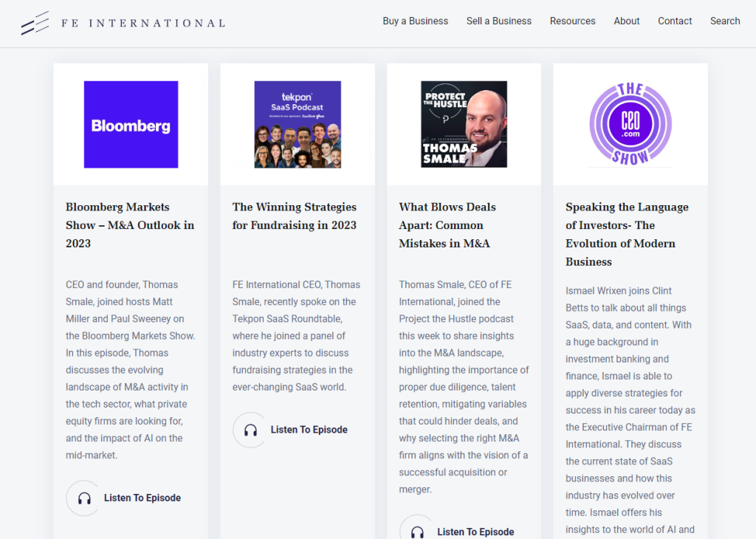Open The CEO.com Show logo thumbnail

click(630, 124)
